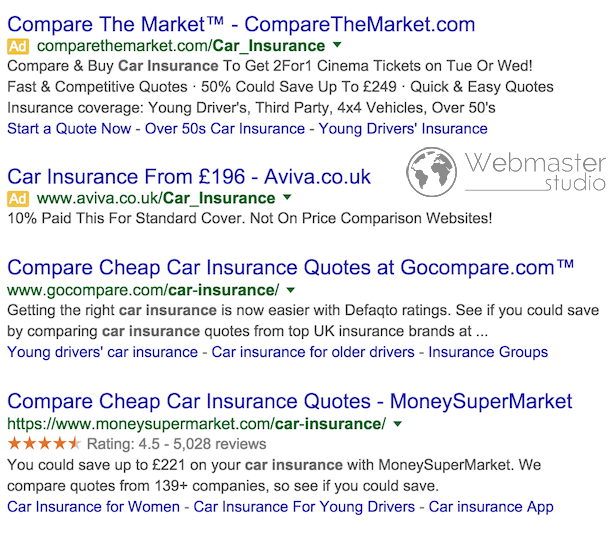Image resolution: width=615 pixels, height=534 pixels.
Task: Click the Ad badge beside aviva.co.uk URL
Action: [x=18, y=199]
